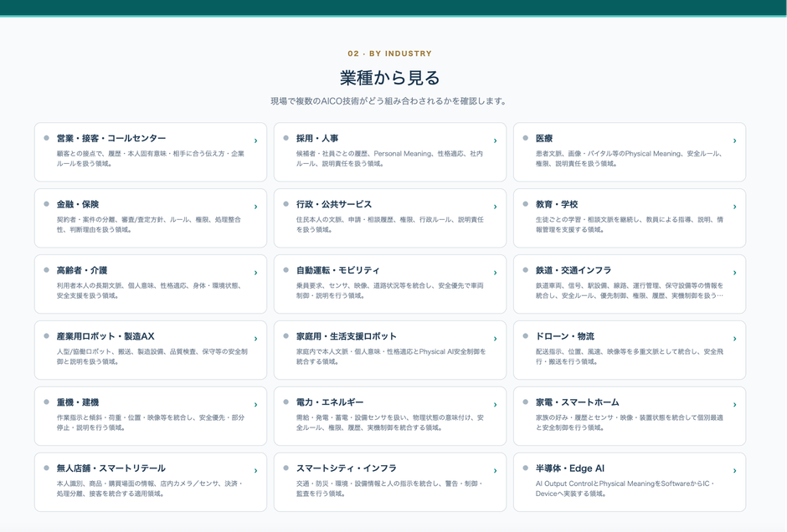
Task: Open the 電力・エネルギー title
Action: (330, 402)
